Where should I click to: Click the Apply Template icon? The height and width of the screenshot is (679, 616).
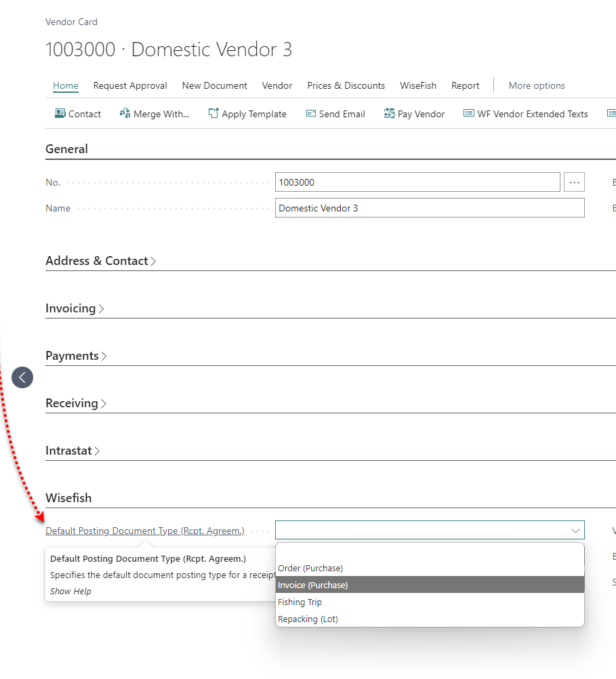click(x=213, y=114)
